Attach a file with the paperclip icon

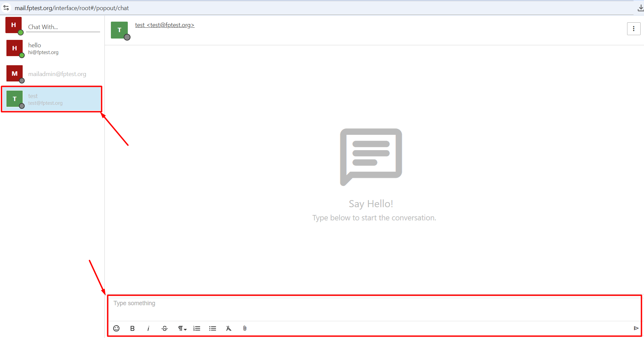pos(245,328)
